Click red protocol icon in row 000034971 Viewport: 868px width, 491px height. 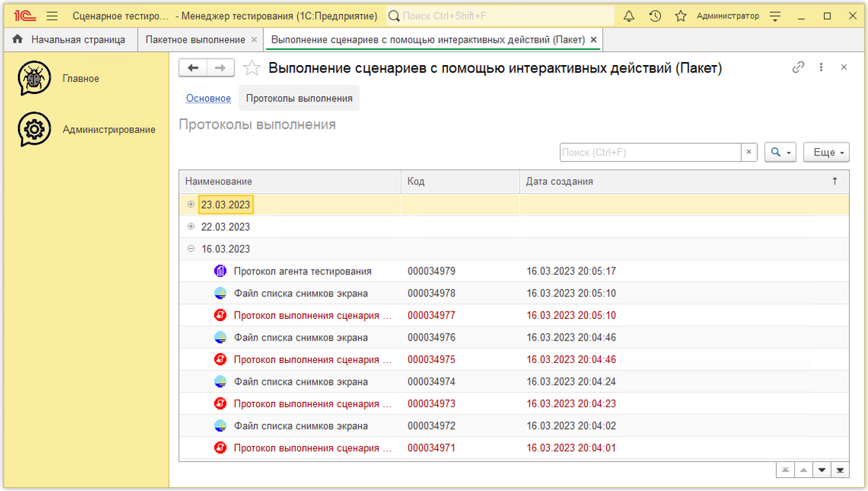click(x=221, y=448)
